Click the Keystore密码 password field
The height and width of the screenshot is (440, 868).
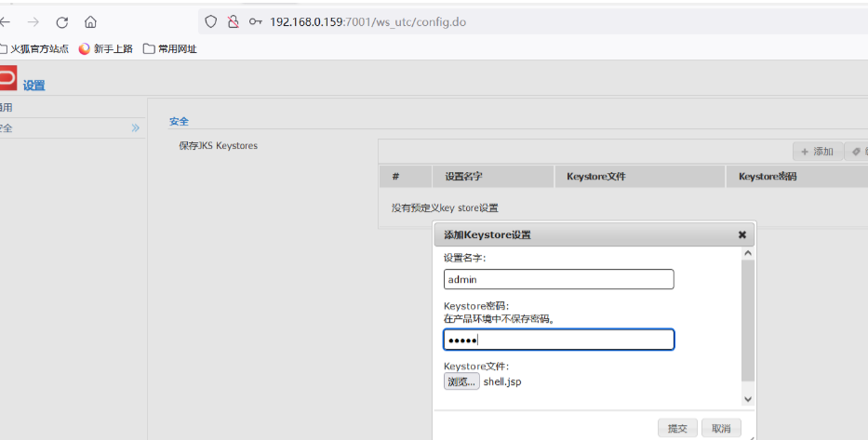tap(558, 340)
